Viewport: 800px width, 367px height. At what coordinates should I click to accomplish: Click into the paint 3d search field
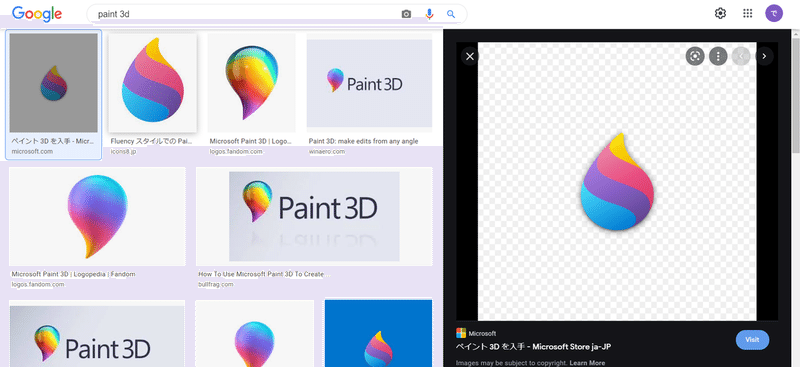click(245, 14)
